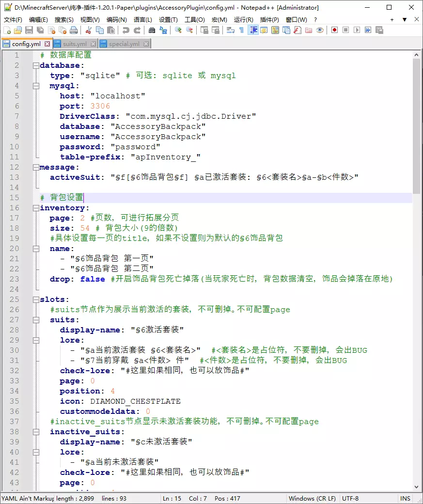Click the Stop Recording macro icon
The image size is (423, 504).
(x=346, y=30)
